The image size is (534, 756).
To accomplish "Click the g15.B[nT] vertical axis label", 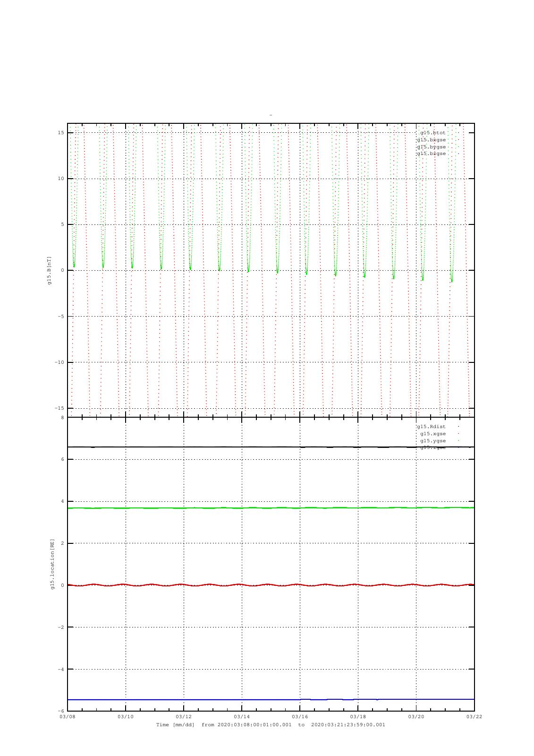I will tap(49, 270).
